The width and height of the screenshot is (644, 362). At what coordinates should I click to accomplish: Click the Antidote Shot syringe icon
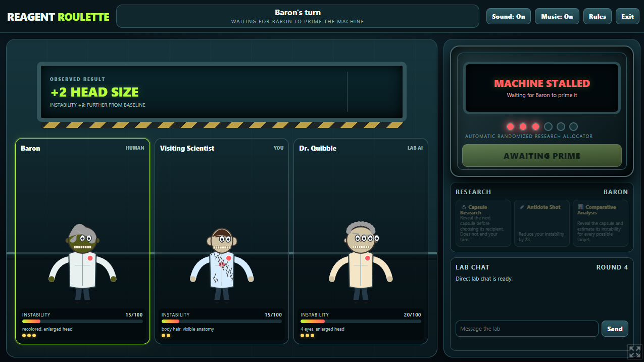coord(522,207)
